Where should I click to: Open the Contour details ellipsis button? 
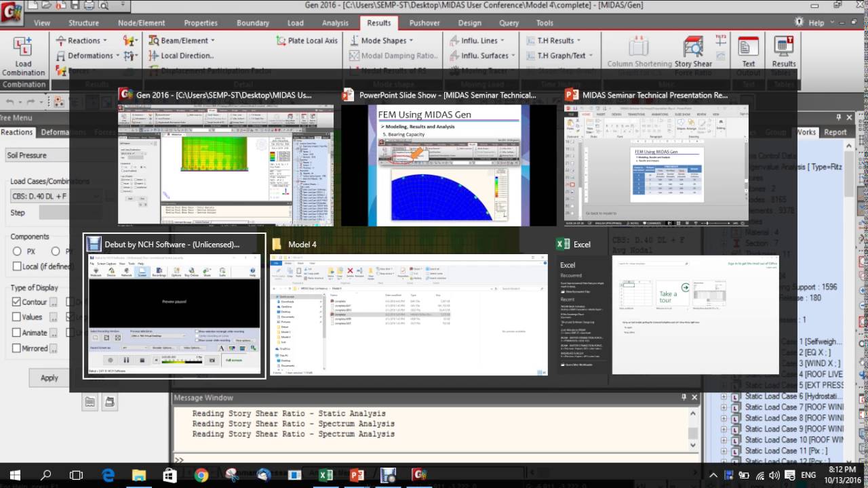click(x=54, y=302)
